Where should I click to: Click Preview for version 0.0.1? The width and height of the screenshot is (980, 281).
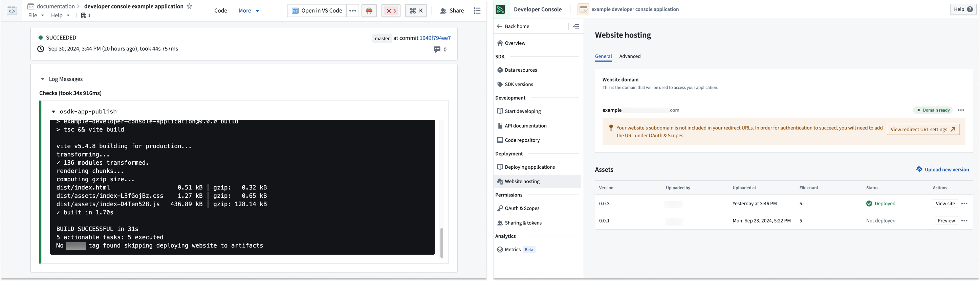[946, 221]
